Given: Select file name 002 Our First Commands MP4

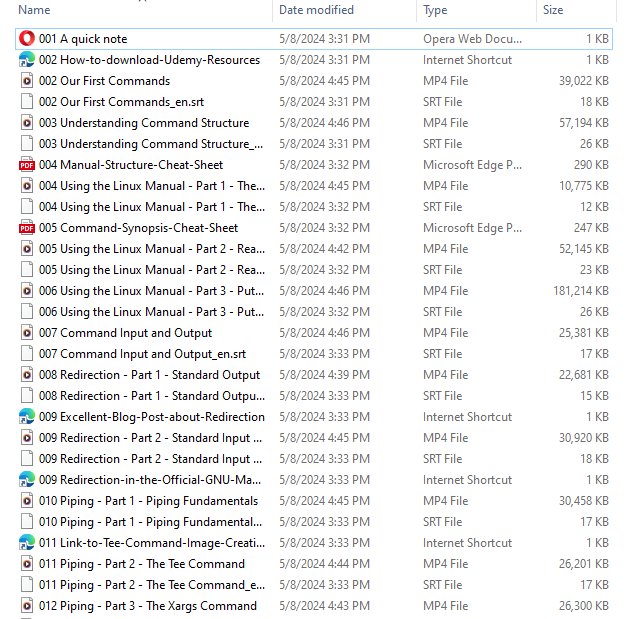Looking at the screenshot, I should point(104,81).
